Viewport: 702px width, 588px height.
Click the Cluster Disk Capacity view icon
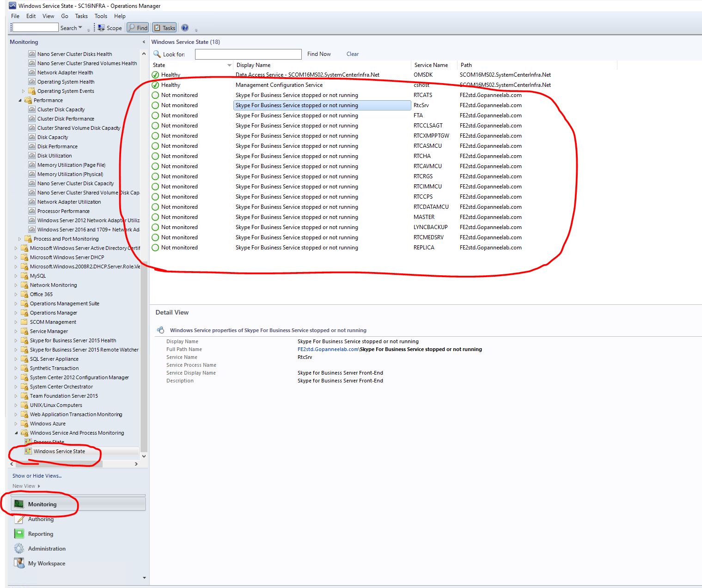click(x=32, y=109)
